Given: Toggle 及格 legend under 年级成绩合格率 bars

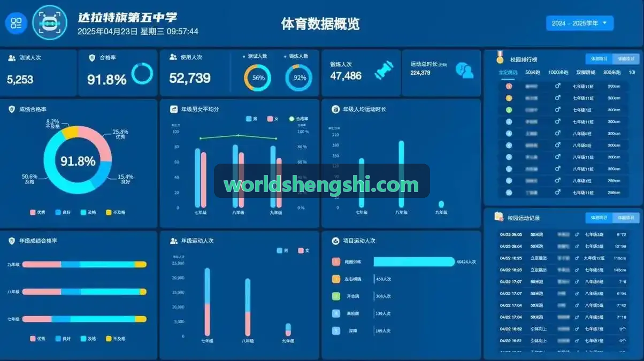Looking at the screenshot, I should 88,339.
